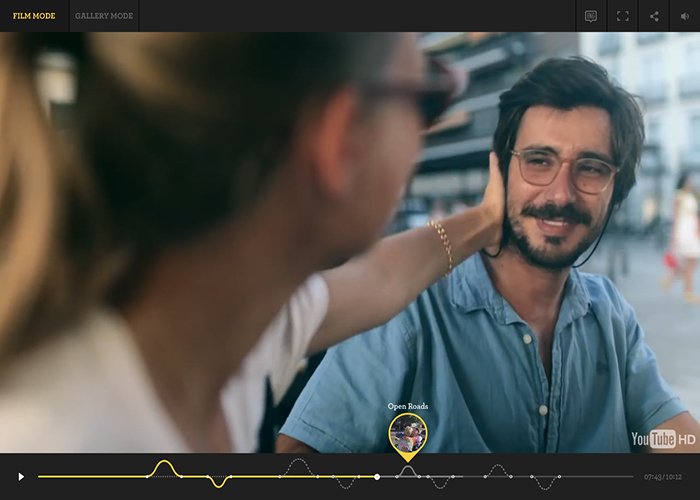Open the Open Roads circular thumbnail pin

tap(408, 433)
